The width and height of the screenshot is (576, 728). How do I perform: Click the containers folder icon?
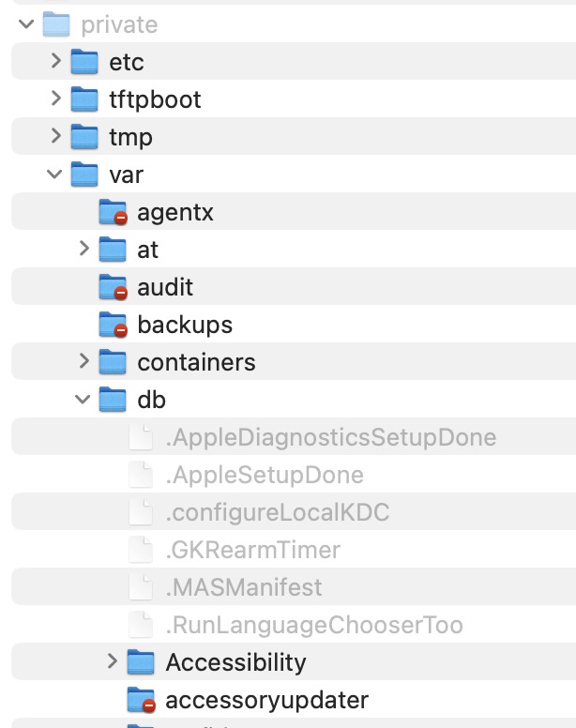113,362
